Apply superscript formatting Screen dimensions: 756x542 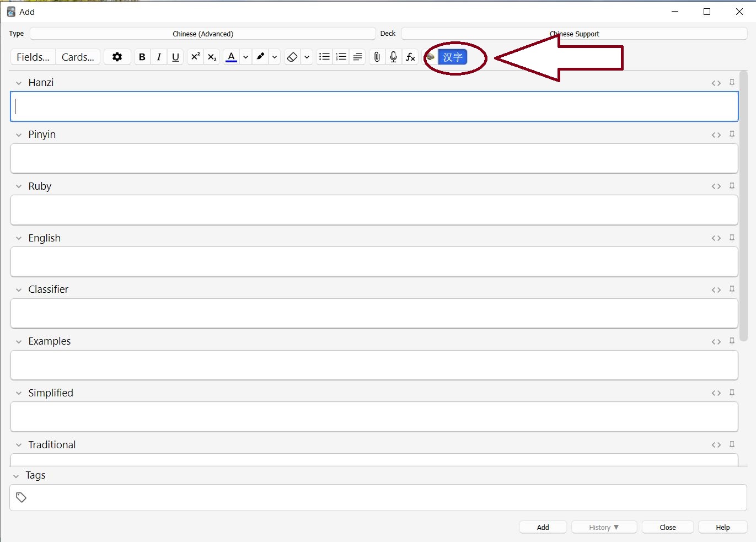[x=195, y=57]
